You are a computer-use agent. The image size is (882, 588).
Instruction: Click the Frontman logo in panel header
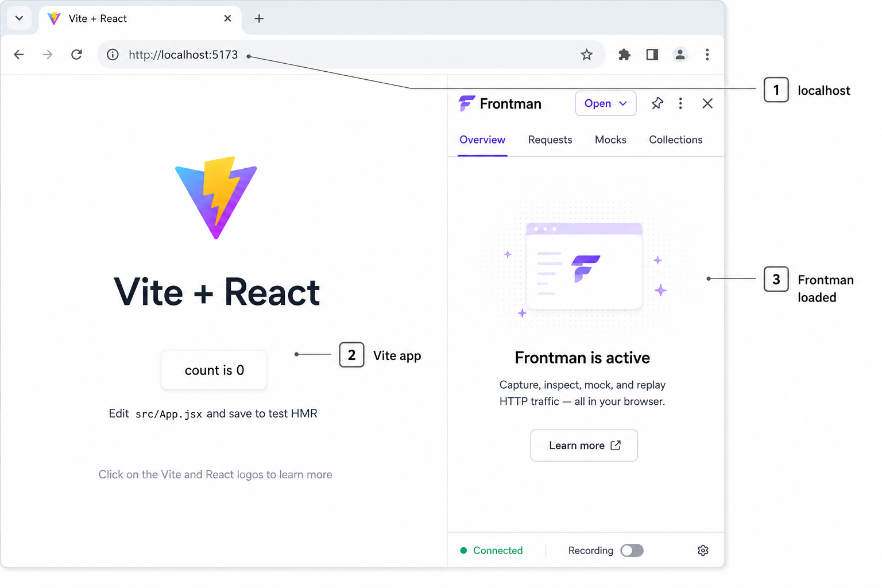click(x=467, y=103)
